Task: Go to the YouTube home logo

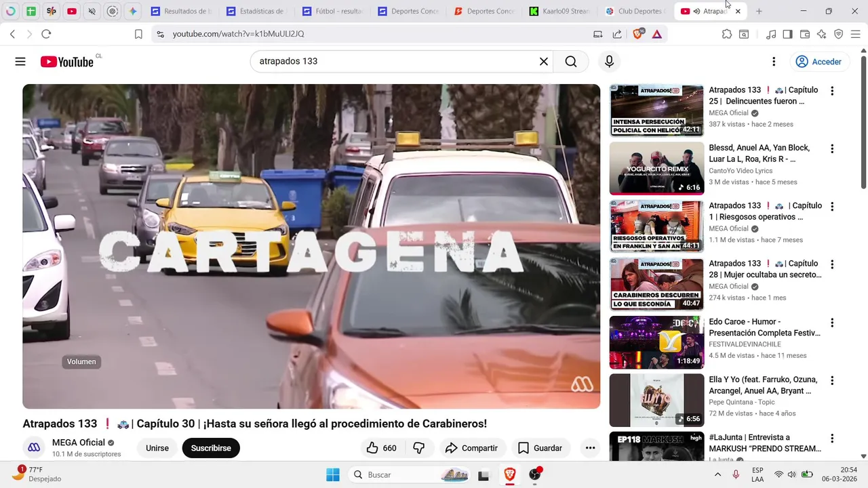Action: point(67,62)
